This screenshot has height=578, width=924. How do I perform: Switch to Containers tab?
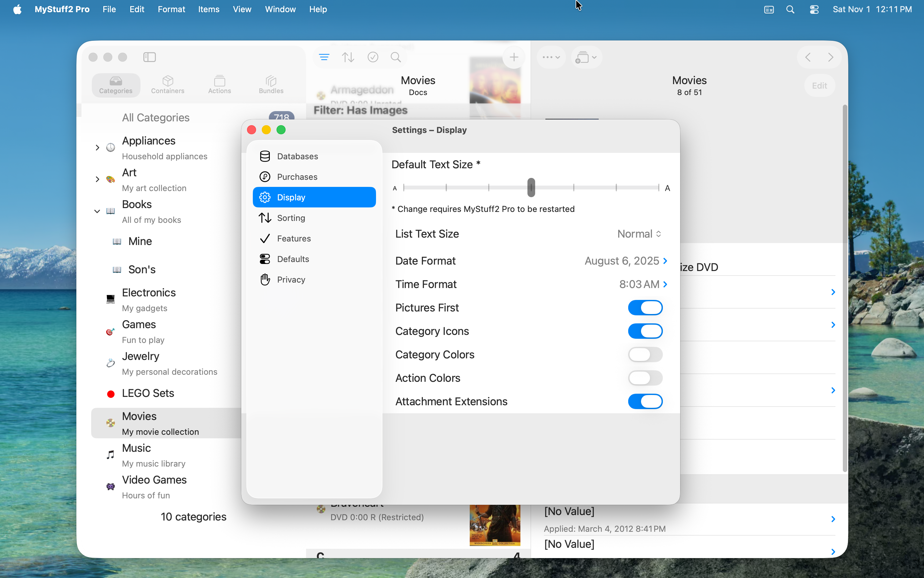click(167, 85)
